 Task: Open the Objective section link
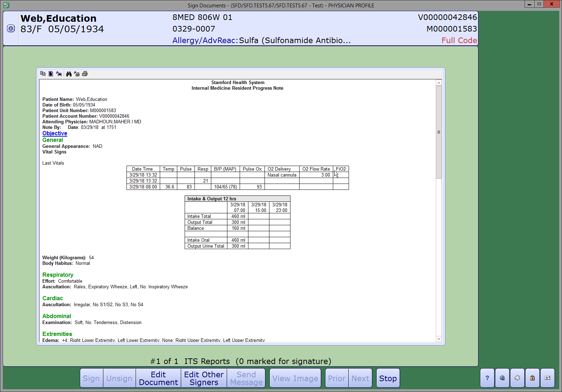55,133
